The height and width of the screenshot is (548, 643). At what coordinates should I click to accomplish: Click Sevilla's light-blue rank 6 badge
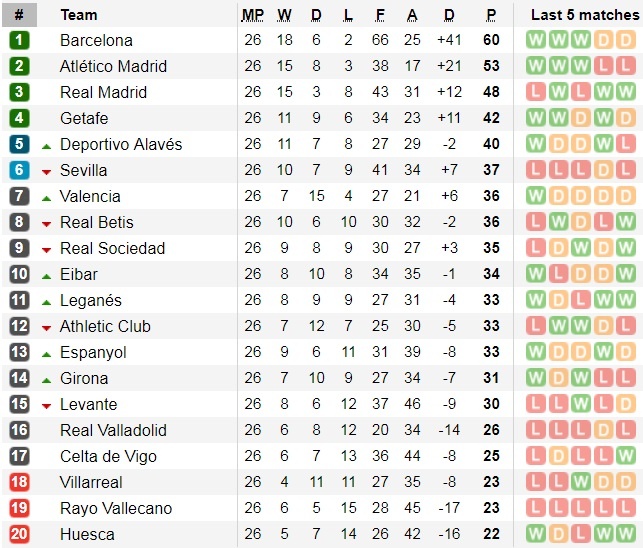[x=20, y=170]
